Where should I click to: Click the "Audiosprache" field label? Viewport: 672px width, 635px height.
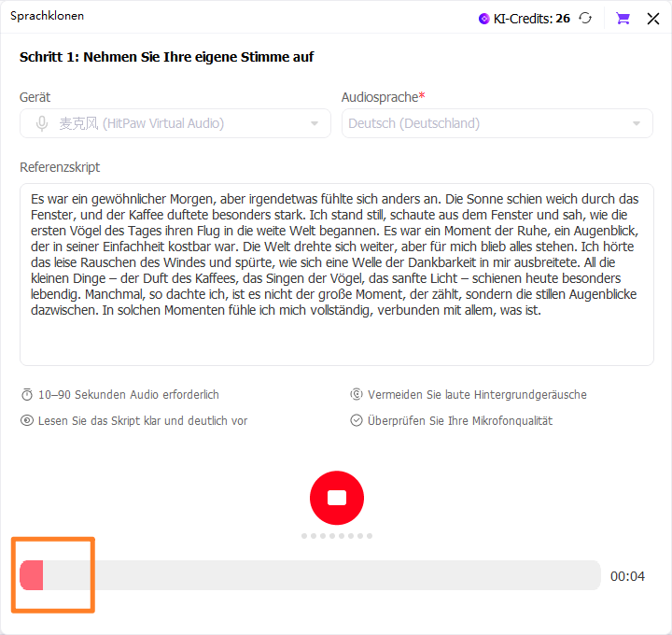click(383, 97)
